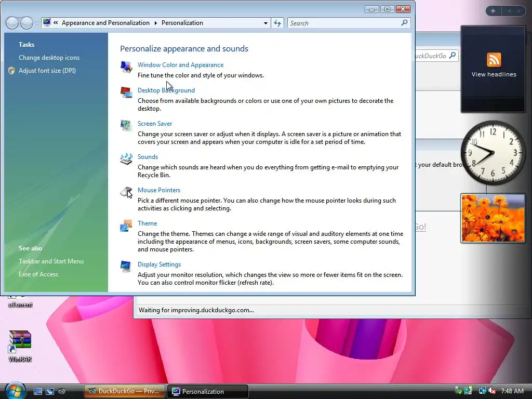Open recent pages dropdown beside navigation arrows
This screenshot has height=399, width=532.
(37, 23)
